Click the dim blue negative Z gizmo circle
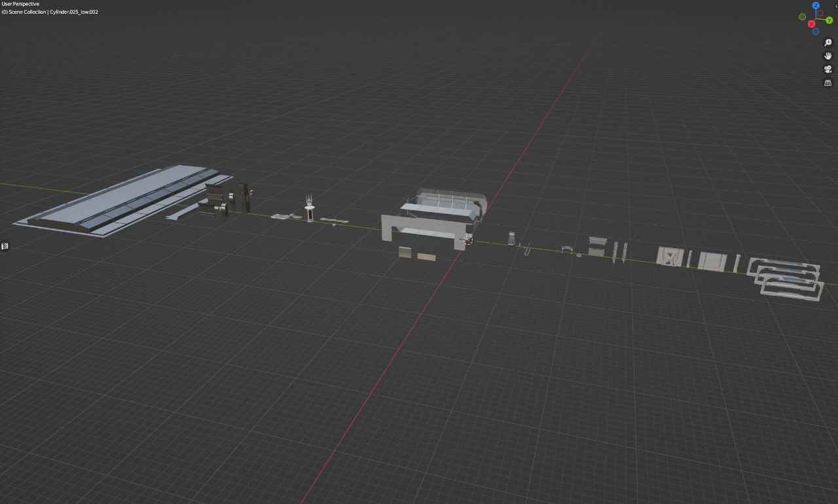 (816, 31)
